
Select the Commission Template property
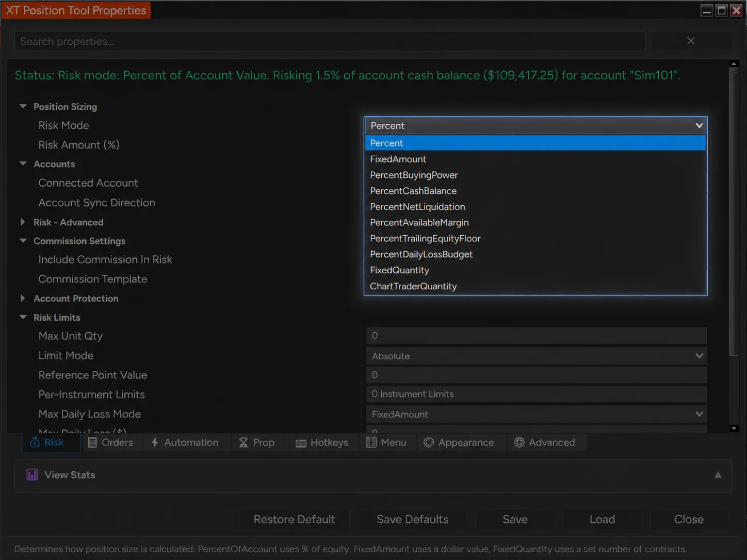[x=93, y=279]
